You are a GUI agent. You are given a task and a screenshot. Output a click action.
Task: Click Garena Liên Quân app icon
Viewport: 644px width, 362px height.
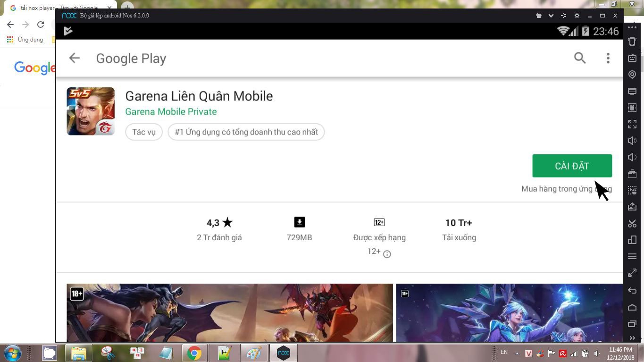pyautogui.click(x=91, y=111)
